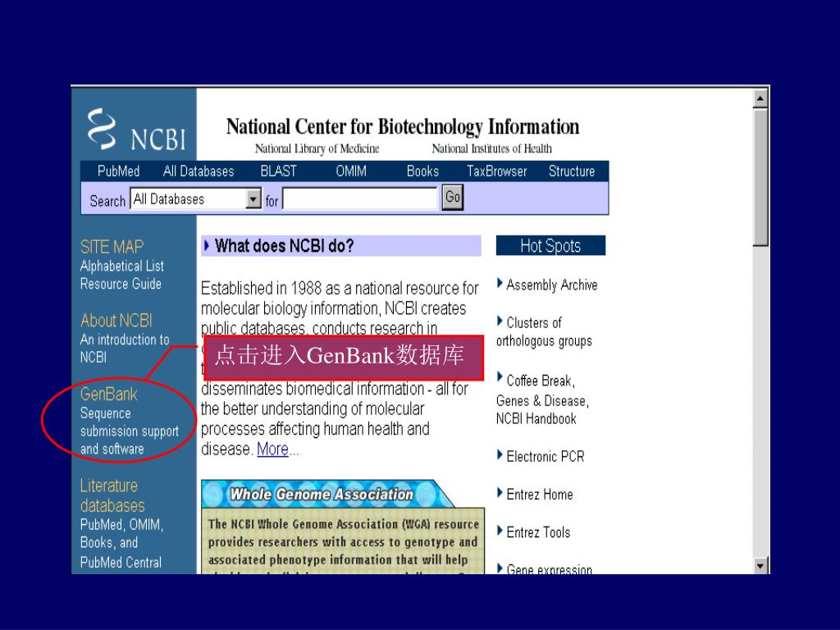The height and width of the screenshot is (630, 840).
Task: Open the GenBank sidebar link
Action: coord(109,395)
